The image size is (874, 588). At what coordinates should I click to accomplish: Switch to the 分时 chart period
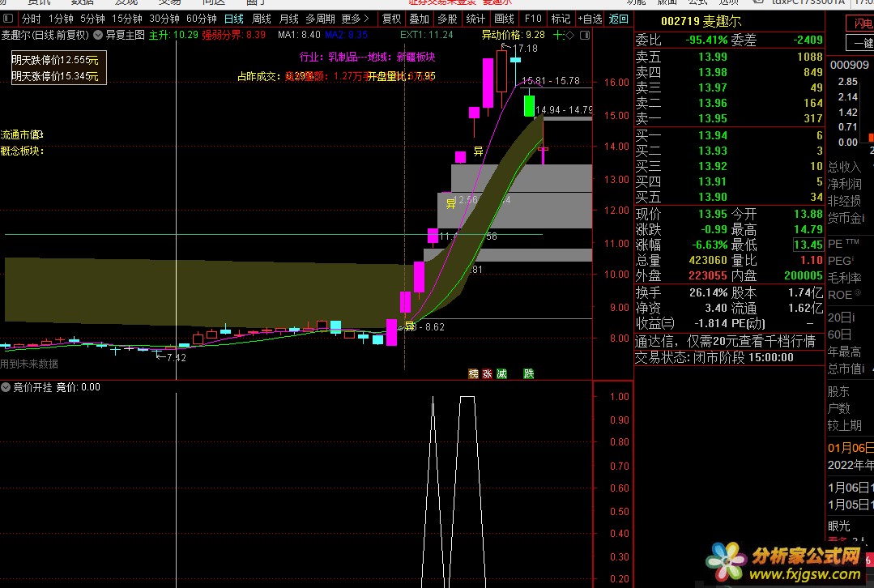tap(32, 19)
